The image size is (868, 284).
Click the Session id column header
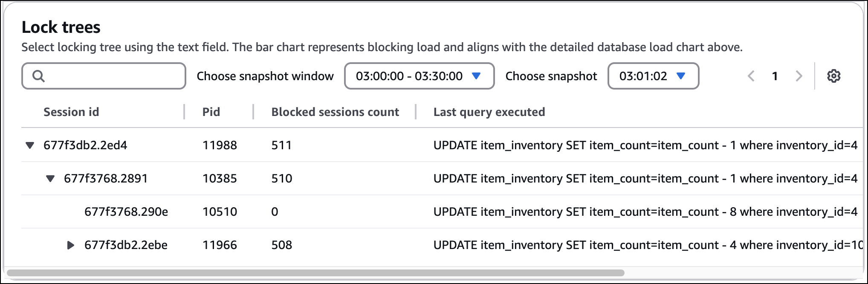pos(71,112)
